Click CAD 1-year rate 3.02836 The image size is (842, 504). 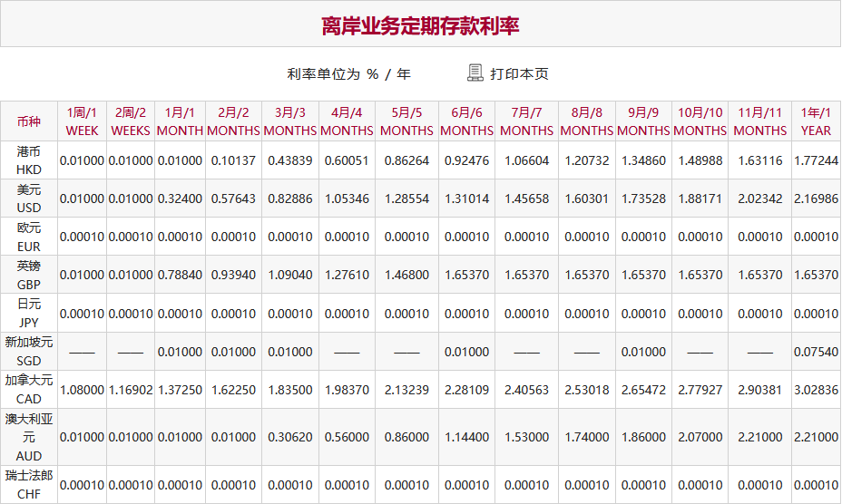(816, 390)
